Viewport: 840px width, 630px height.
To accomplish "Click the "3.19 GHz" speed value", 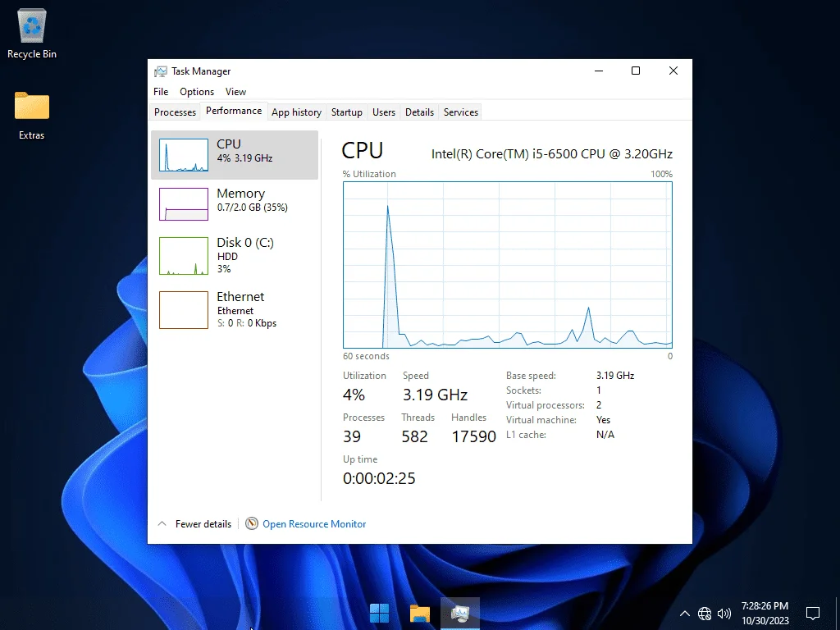I will (435, 395).
